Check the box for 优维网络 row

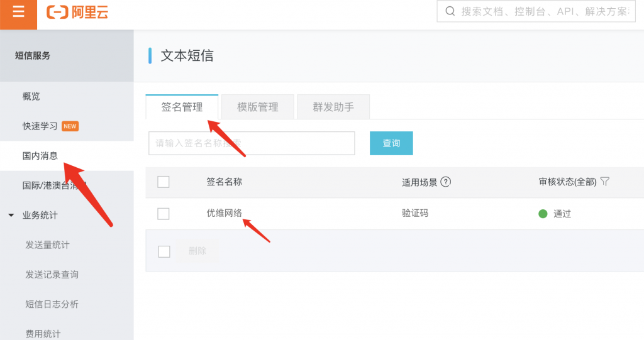164,214
